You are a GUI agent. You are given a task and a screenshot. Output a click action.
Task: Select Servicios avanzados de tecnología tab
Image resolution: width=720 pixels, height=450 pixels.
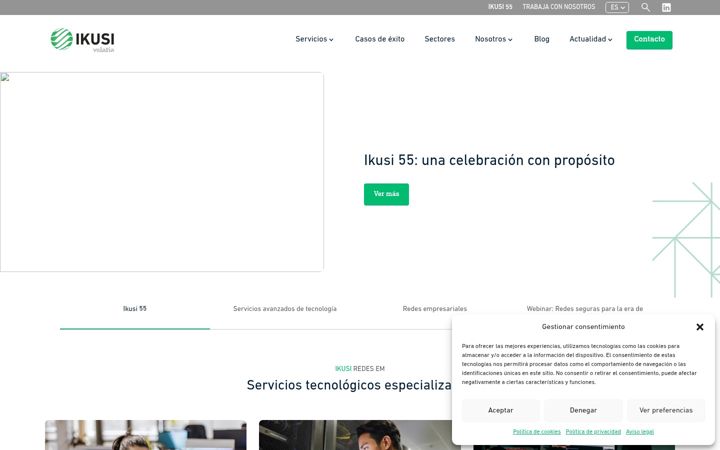pos(285,309)
